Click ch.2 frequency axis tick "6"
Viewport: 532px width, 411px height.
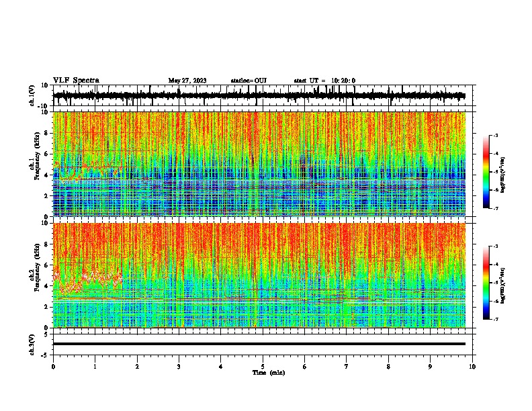(x=47, y=265)
